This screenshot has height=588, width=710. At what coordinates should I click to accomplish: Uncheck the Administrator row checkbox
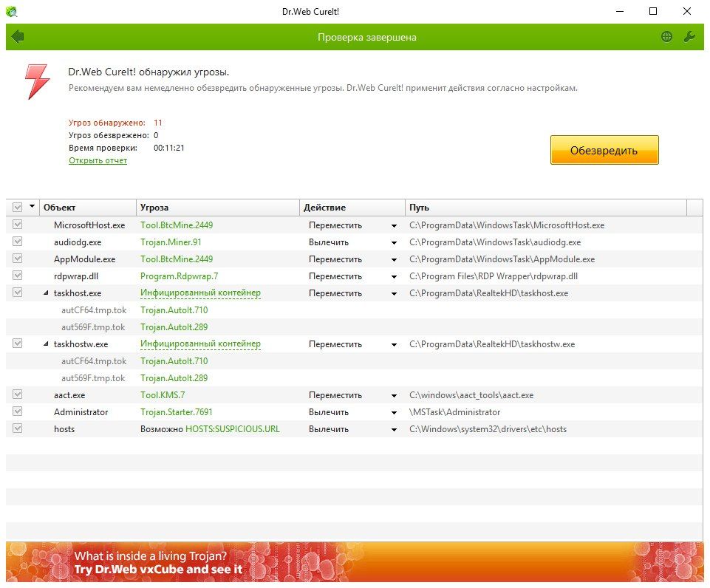(17, 411)
